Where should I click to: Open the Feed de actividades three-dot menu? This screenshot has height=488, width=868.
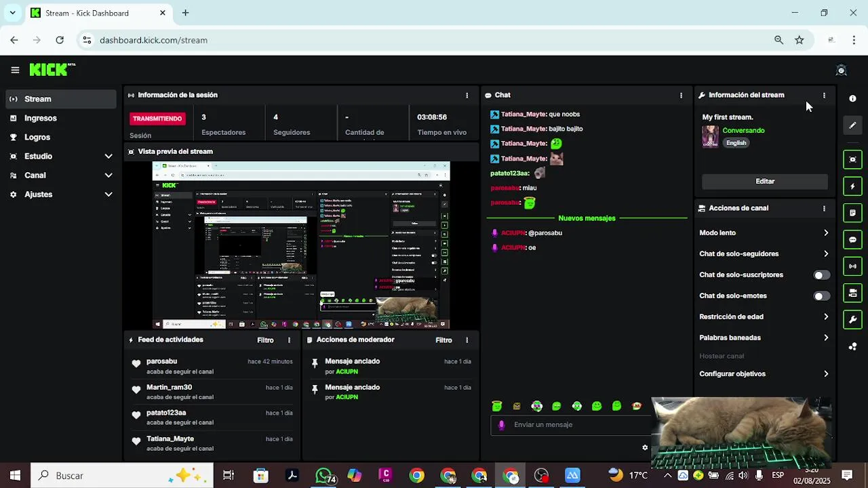click(289, 340)
